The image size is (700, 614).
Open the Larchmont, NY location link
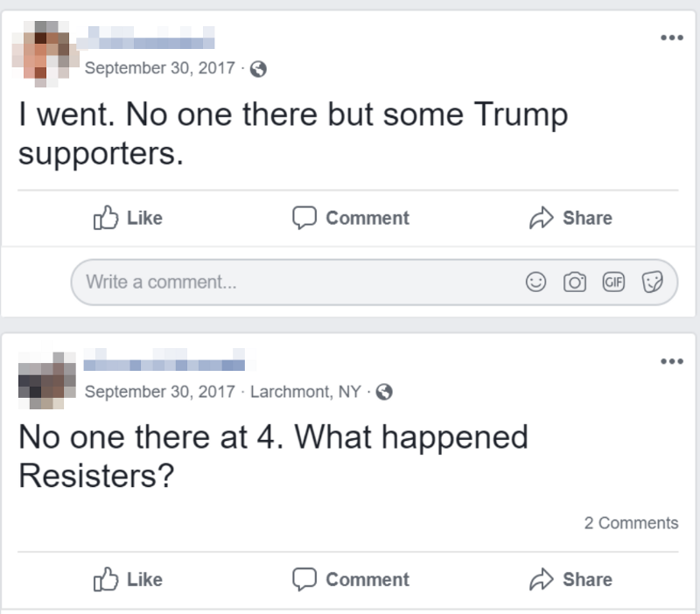305,392
